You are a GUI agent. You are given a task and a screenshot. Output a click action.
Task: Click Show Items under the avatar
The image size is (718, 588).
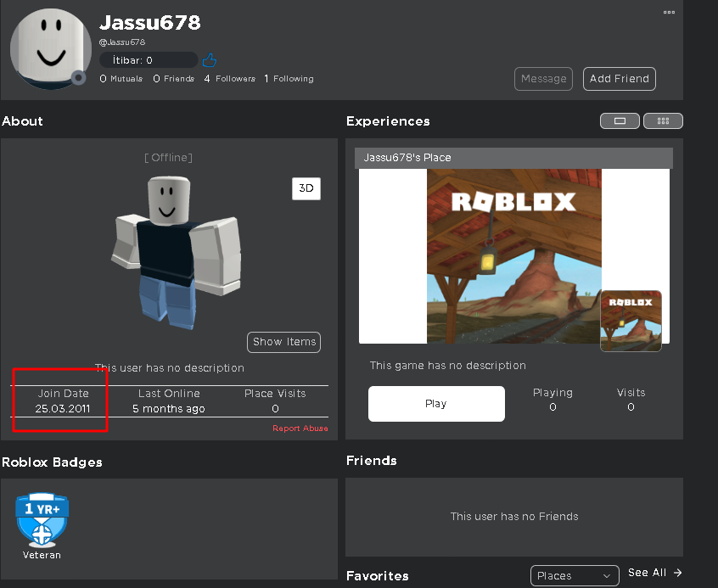click(x=284, y=342)
